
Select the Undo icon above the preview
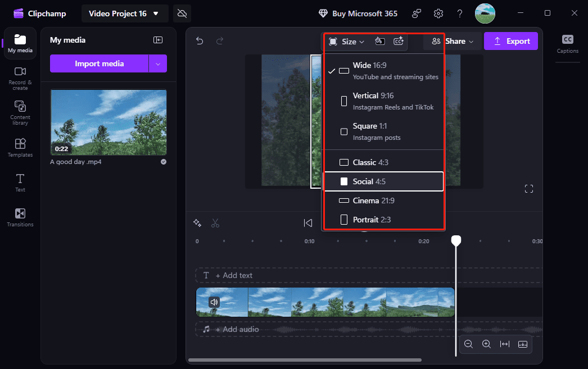[x=200, y=41]
